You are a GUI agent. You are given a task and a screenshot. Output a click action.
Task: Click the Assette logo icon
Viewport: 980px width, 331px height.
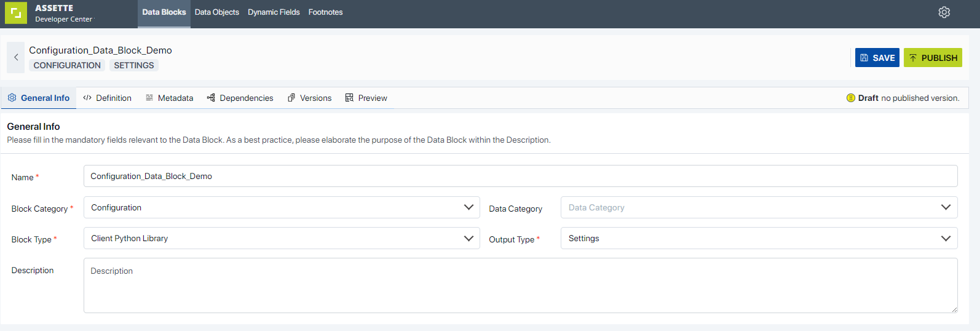click(16, 13)
